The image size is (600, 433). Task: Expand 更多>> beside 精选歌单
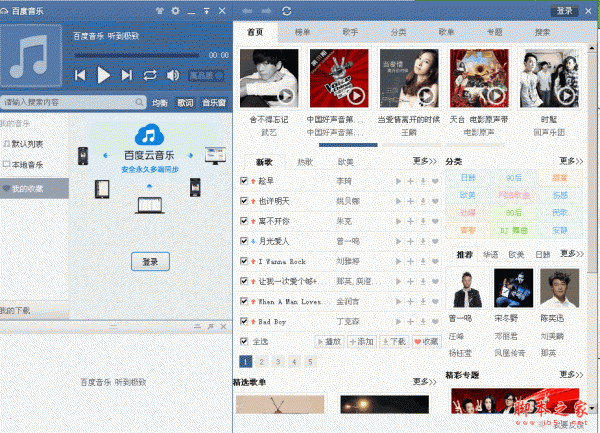(424, 381)
